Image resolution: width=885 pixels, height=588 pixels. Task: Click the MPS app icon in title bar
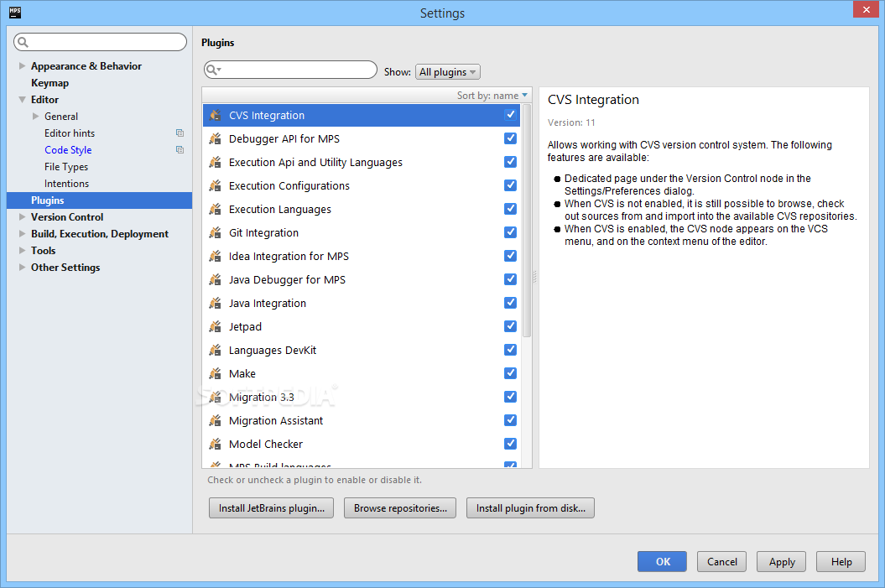point(15,13)
